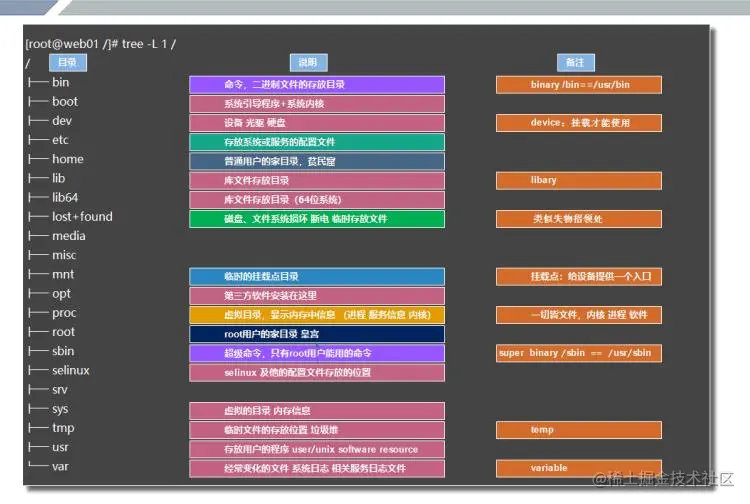Click description box "设备 光驱 硬盘"
This screenshot has height=504, width=750.
(x=317, y=123)
